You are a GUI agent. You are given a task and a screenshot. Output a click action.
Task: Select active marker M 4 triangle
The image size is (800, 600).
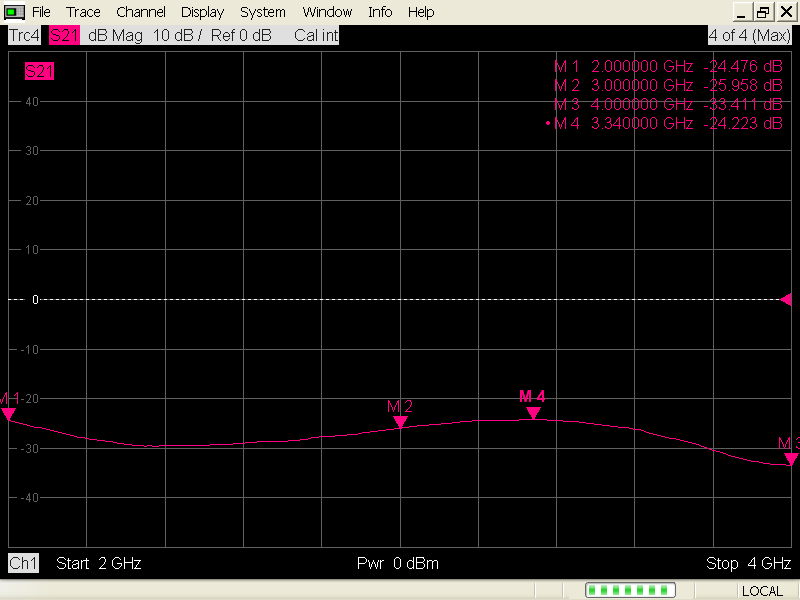pyautogui.click(x=533, y=412)
